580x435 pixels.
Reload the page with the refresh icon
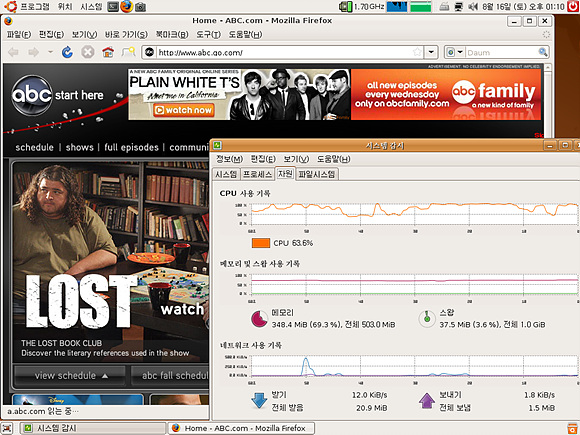(x=67, y=52)
